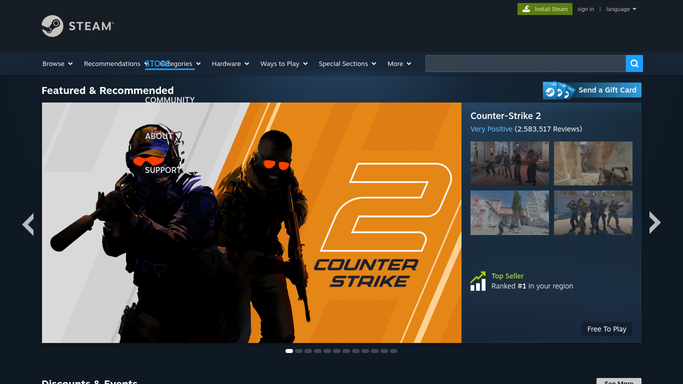Click the Install Steam download icon
The image size is (683, 384).
coord(526,9)
